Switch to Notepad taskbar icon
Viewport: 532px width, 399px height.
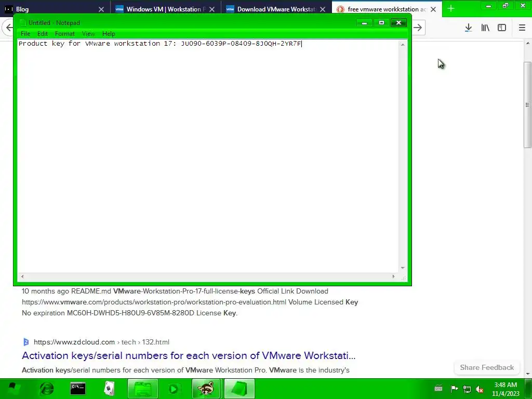[239, 389]
